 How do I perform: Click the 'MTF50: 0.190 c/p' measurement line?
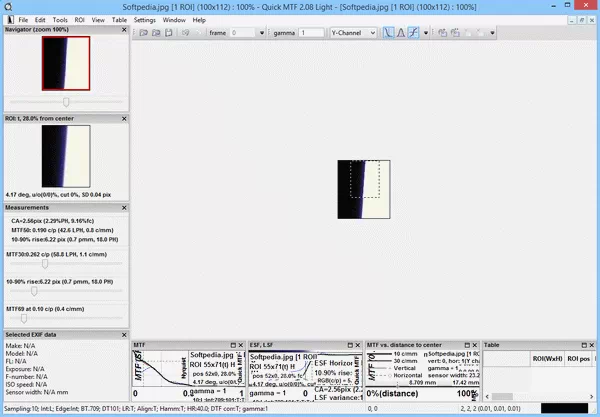click(62, 230)
